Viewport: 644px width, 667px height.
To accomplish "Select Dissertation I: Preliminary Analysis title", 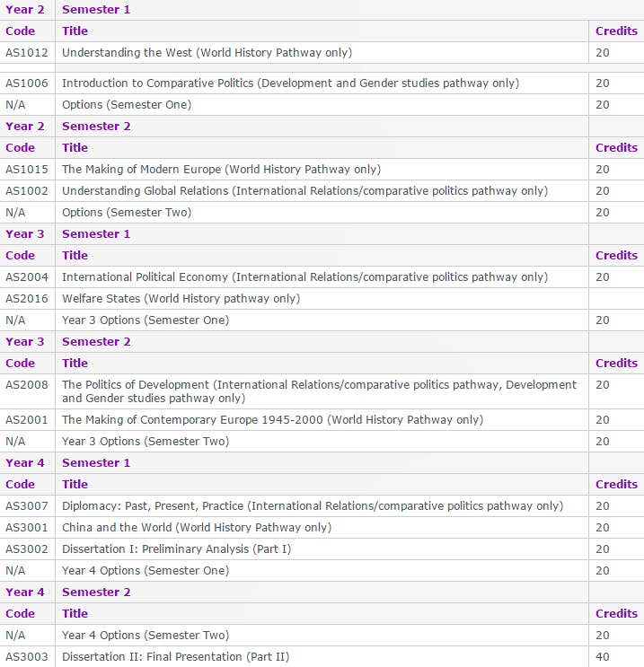I will pyautogui.click(x=176, y=549).
